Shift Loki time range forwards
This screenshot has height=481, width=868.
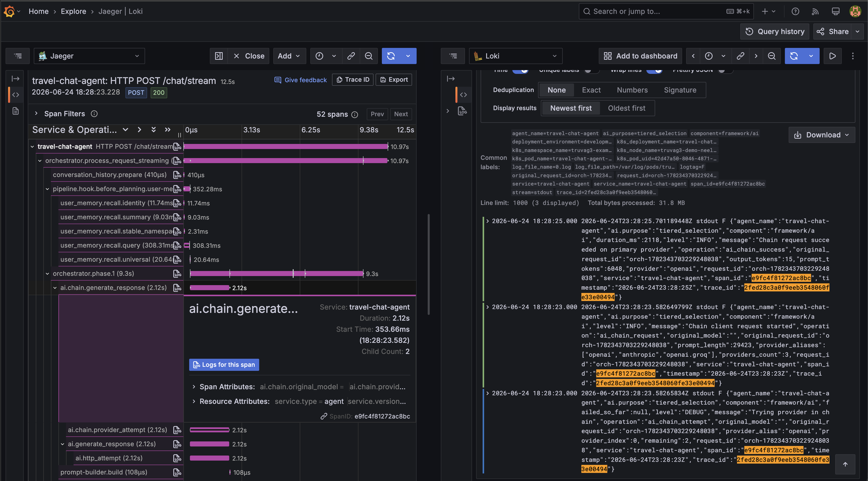tap(756, 56)
